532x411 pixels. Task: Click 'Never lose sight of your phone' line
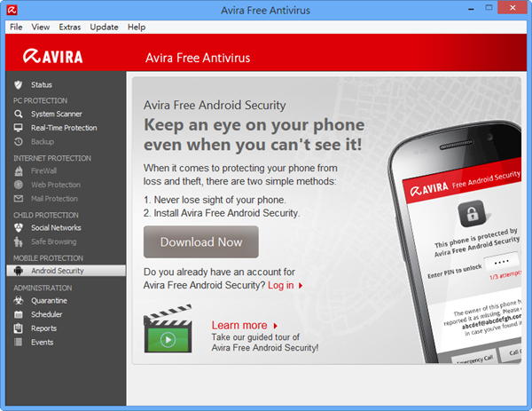click(x=215, y=200)
